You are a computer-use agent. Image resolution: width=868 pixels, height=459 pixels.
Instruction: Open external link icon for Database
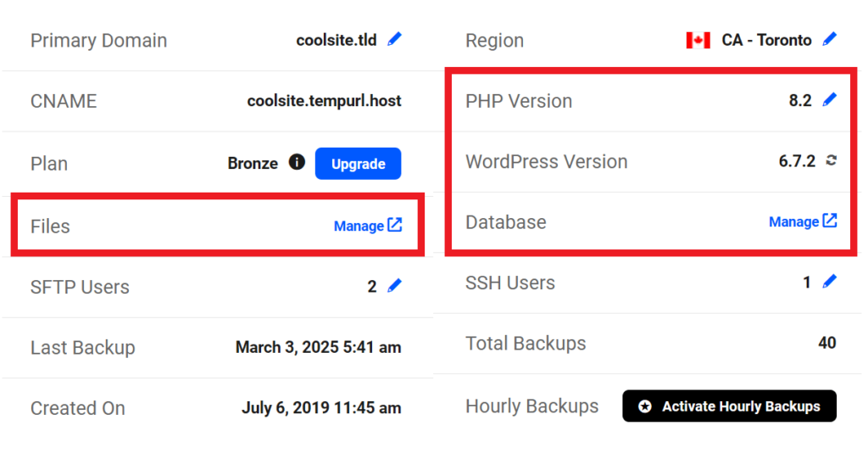coord(830,220)
